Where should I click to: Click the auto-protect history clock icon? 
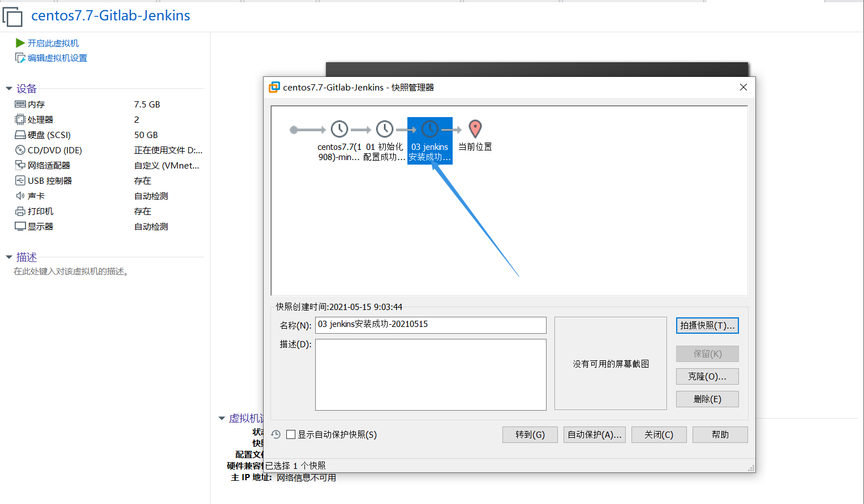(276, 434)
